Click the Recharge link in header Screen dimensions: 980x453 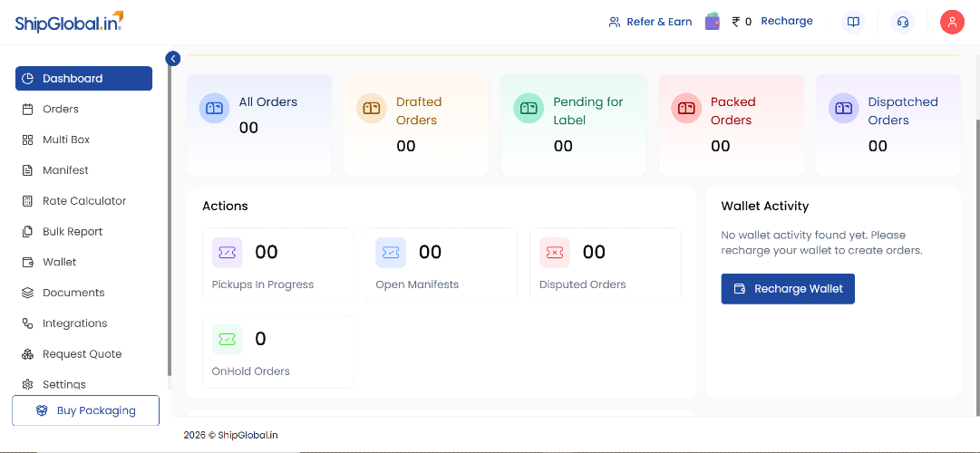[x=786, y=21]
